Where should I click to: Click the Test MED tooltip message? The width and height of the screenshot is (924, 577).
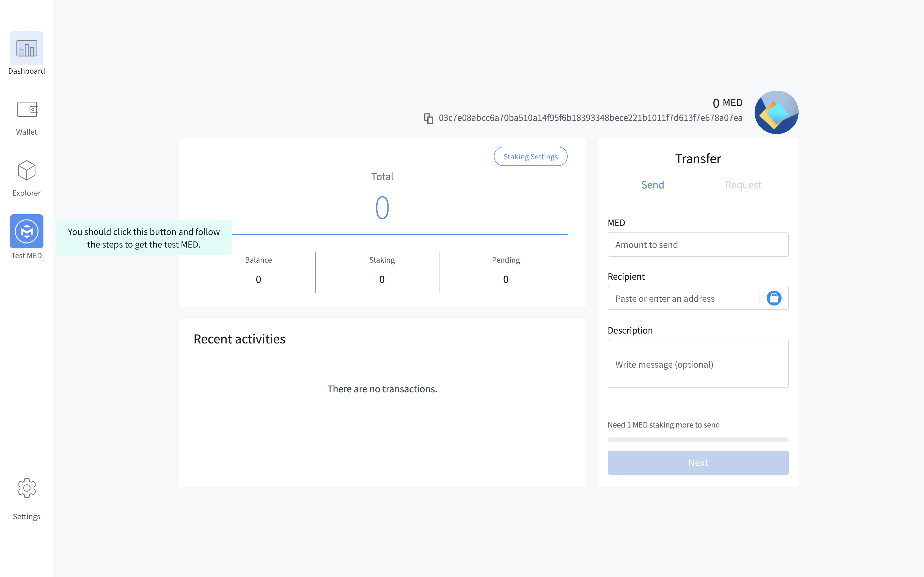coord(144,238)
